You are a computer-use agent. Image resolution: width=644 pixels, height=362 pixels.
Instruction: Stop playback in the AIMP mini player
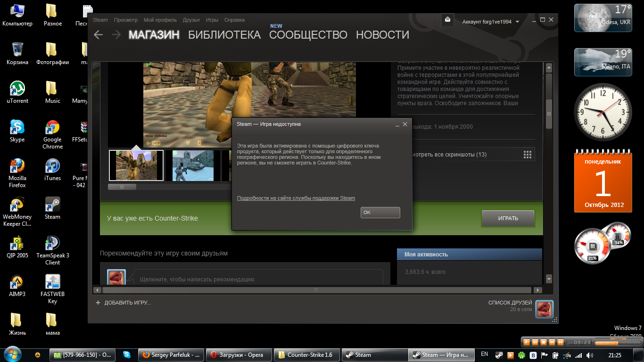(543, 342)
